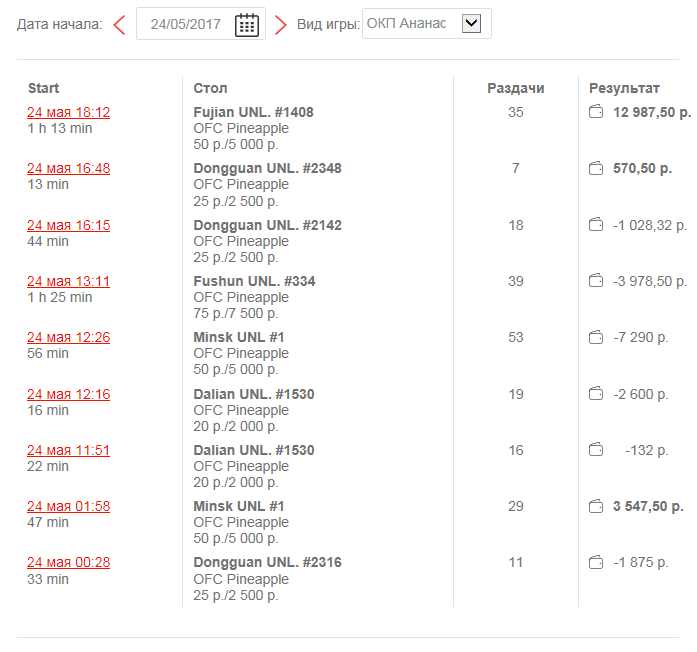Open session link 24 мая 18:12
The width and height of the screenshot is (697, 652).
coord(68,112)
